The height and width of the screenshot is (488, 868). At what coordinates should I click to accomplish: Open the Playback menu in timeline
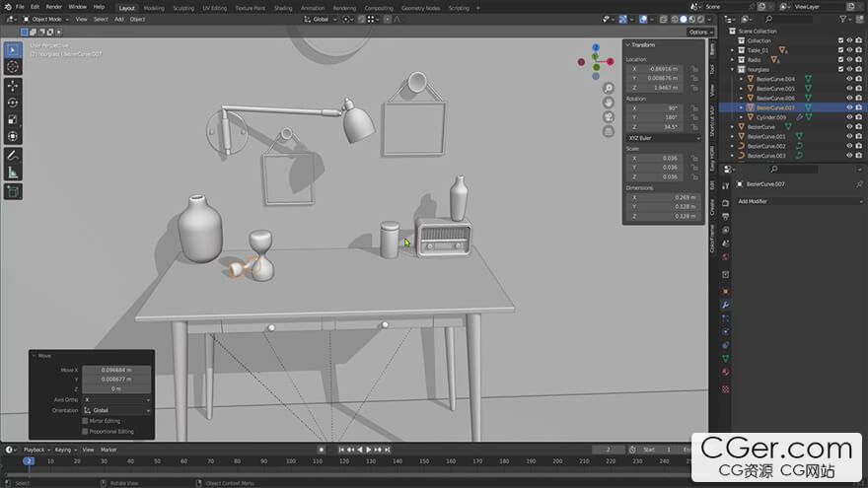click(36, 450)
